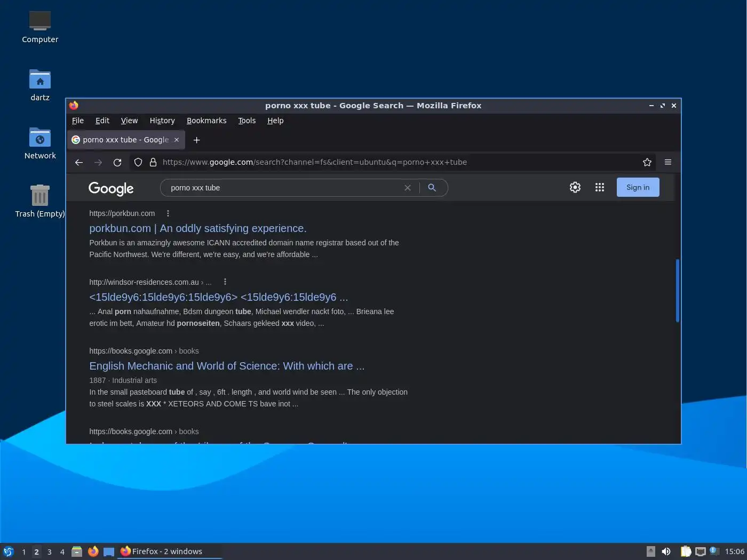Click the removable media eject tray icon

pos(650,551)
